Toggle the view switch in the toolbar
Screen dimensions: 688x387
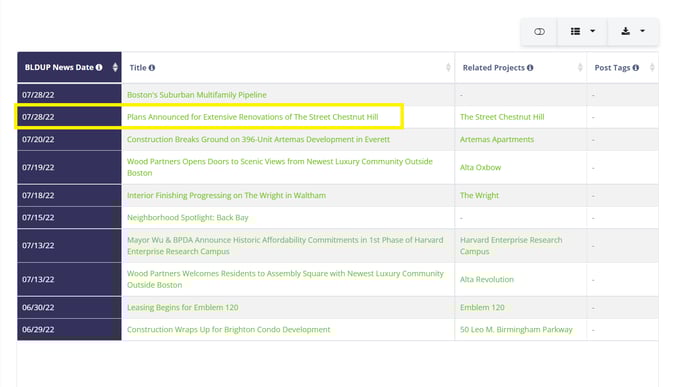click(539, 32)
